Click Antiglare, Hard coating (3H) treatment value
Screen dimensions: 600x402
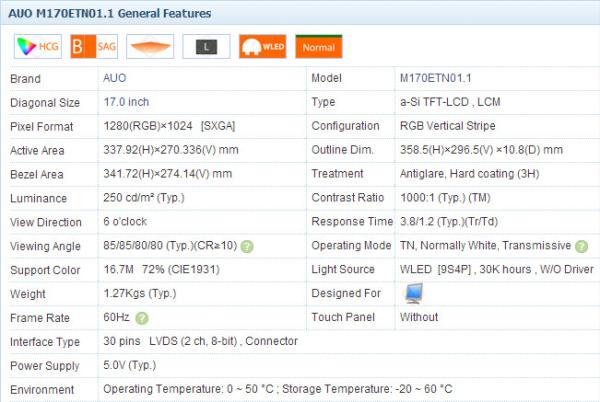tap(470, 174)
